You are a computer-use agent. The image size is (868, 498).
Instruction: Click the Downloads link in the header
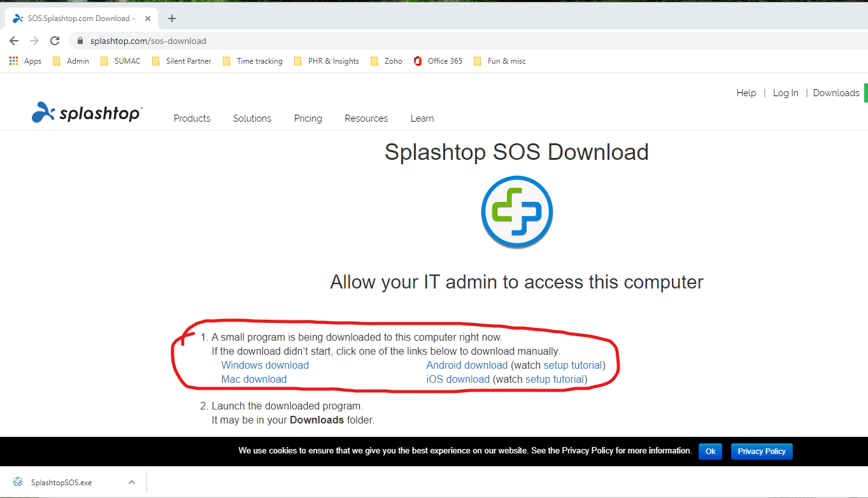pyautogui.click(x=836, y=93)
